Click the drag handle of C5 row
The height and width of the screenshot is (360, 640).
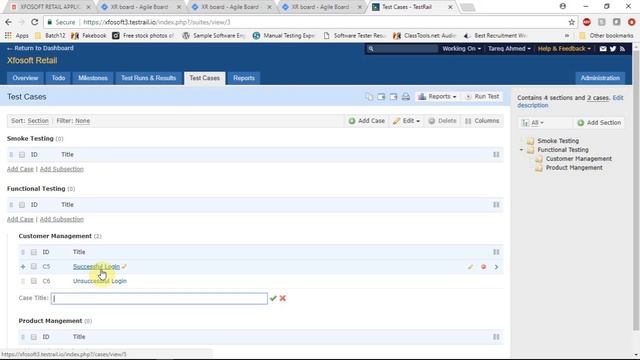23,267
